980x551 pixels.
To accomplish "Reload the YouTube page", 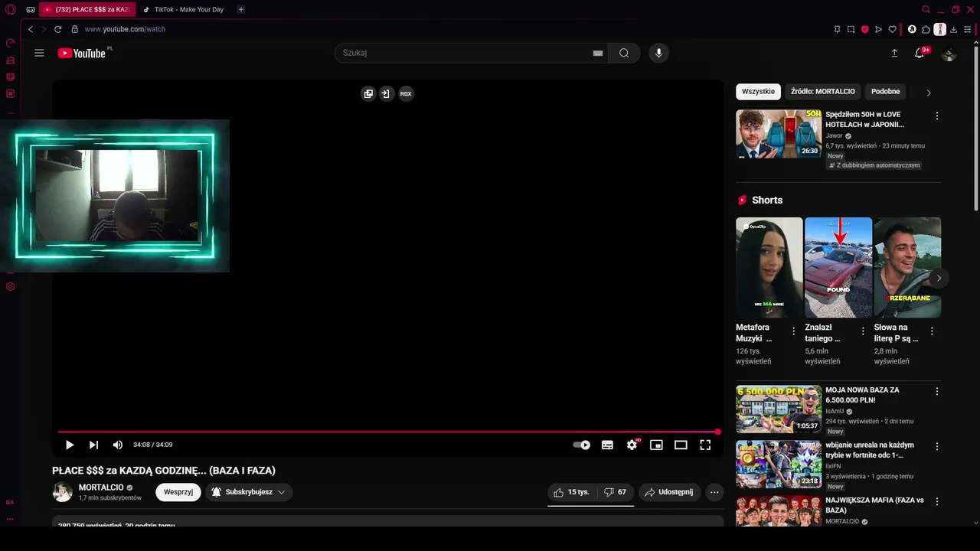I will click(x=57, y=29).
